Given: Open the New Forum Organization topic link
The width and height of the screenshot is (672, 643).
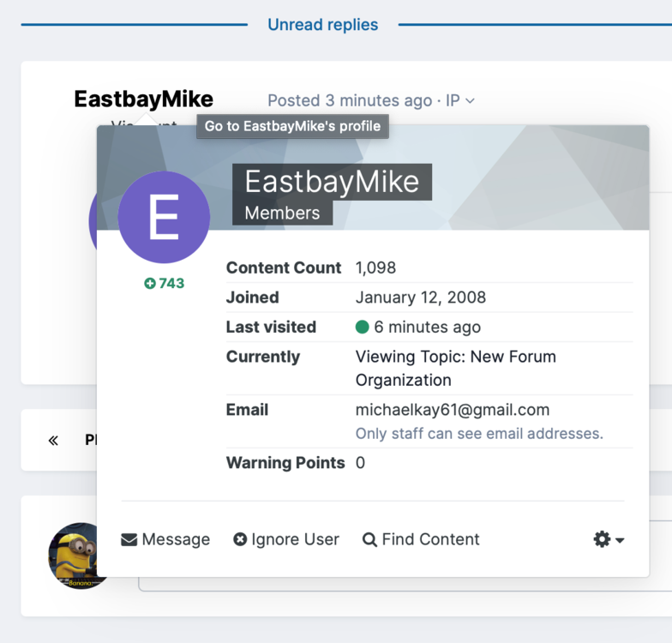Looking at the screenshot, I should click(x=455, y=369).
